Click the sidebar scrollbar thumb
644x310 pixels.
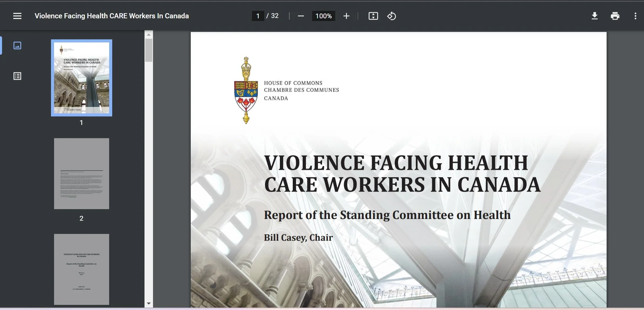tap(149, 50)
